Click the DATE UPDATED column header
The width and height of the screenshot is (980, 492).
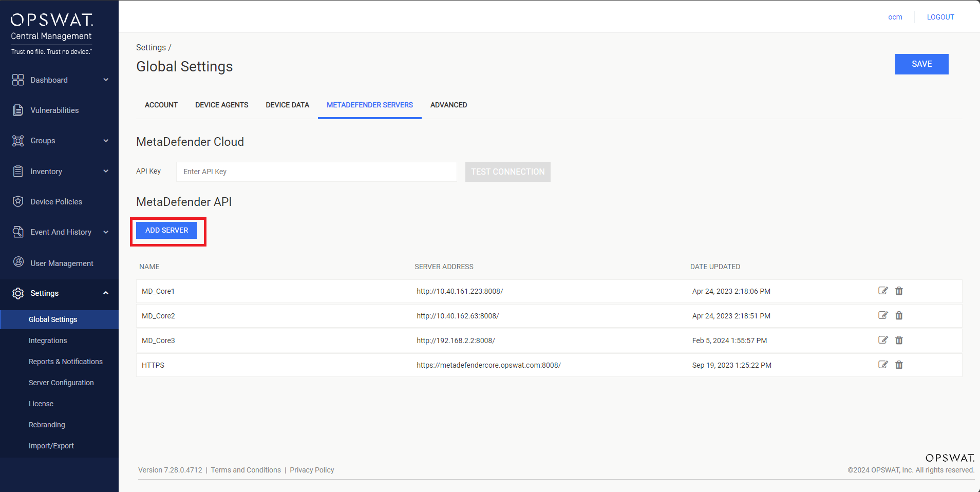[x=715, y=267]
